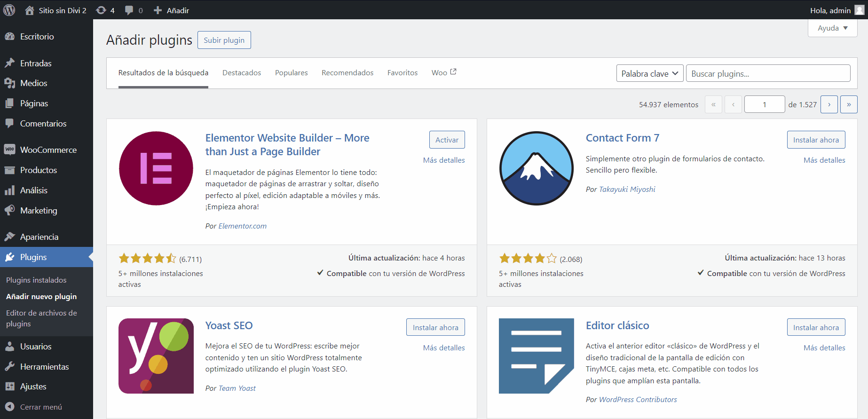Image resolution: width=868 pixels, height=419 pixels.
Task: Switch to the Recomendados tab
Action: coord(347,73)
